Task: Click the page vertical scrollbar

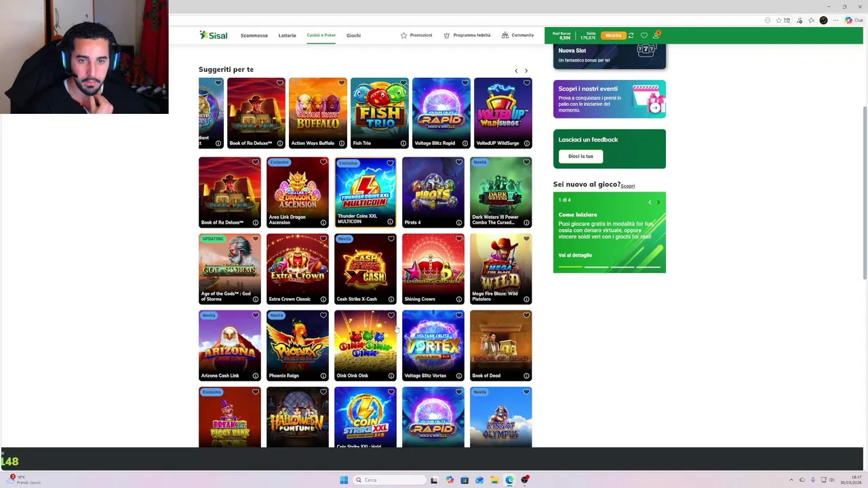Action: [864, 193]
